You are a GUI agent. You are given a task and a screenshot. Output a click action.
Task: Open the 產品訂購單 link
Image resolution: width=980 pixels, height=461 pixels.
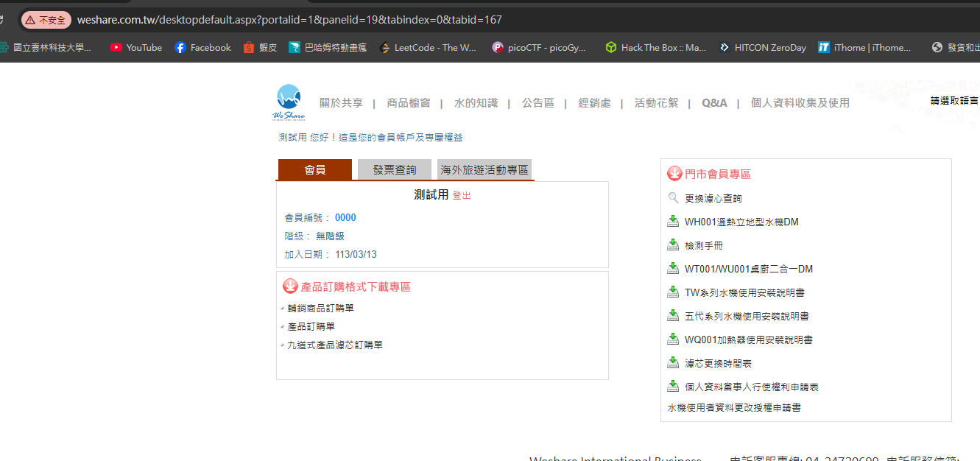pyautogui.click(x=311, y=326)
